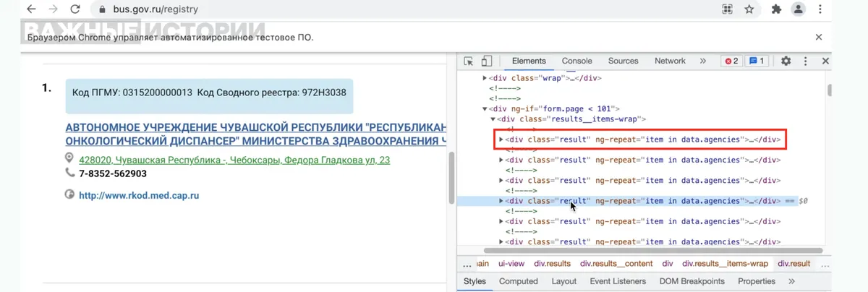This screenshot has width=868, height=292.
Task: Show more DevTools panels chevron
Action: 702,61
